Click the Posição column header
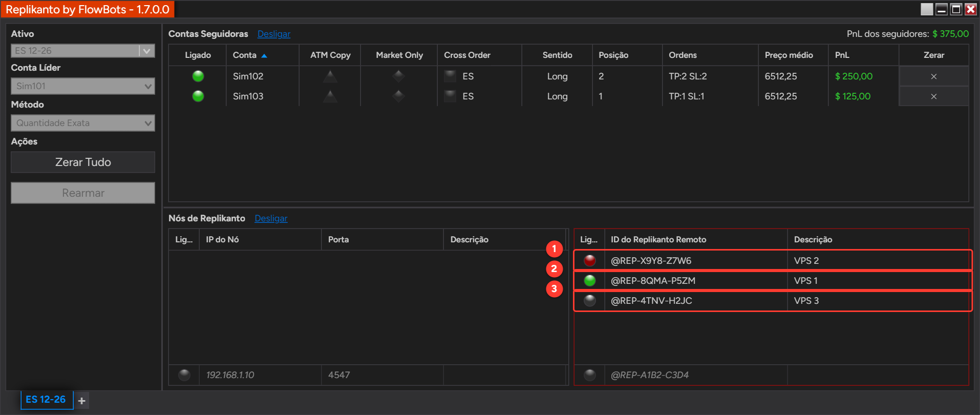Screen dimensions: 980x415 click(627, 55)
